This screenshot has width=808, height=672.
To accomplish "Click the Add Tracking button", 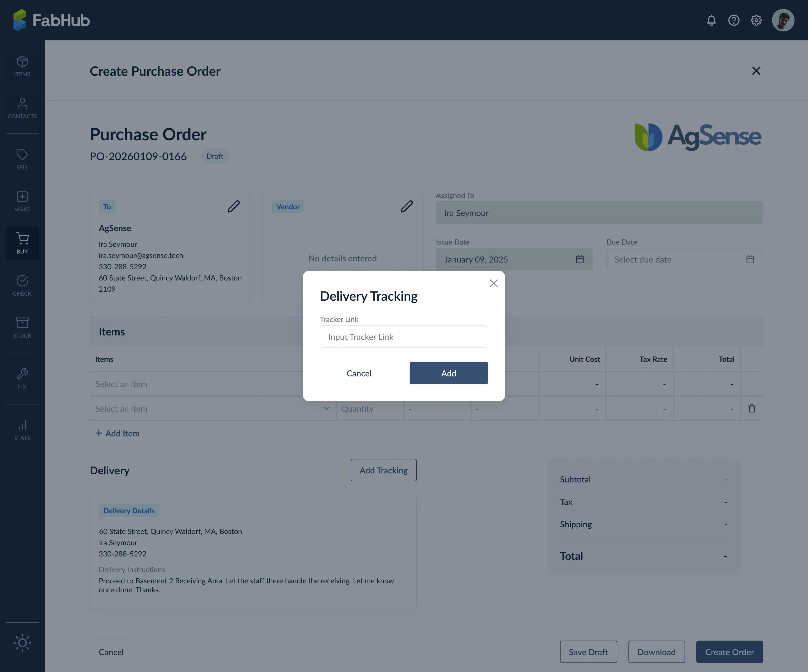I will tap(384, 470).
